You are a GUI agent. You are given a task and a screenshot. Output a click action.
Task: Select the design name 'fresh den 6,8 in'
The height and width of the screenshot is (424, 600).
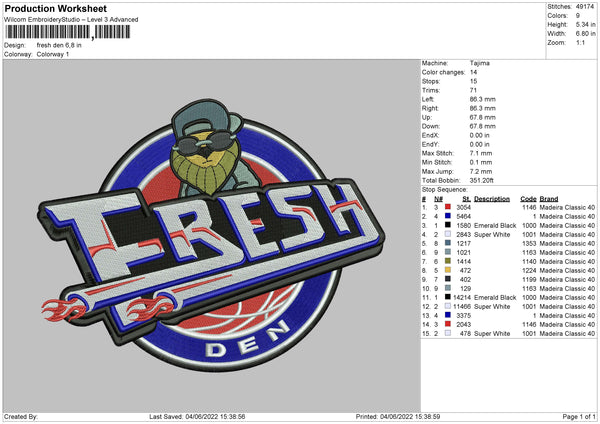(59, 45)
